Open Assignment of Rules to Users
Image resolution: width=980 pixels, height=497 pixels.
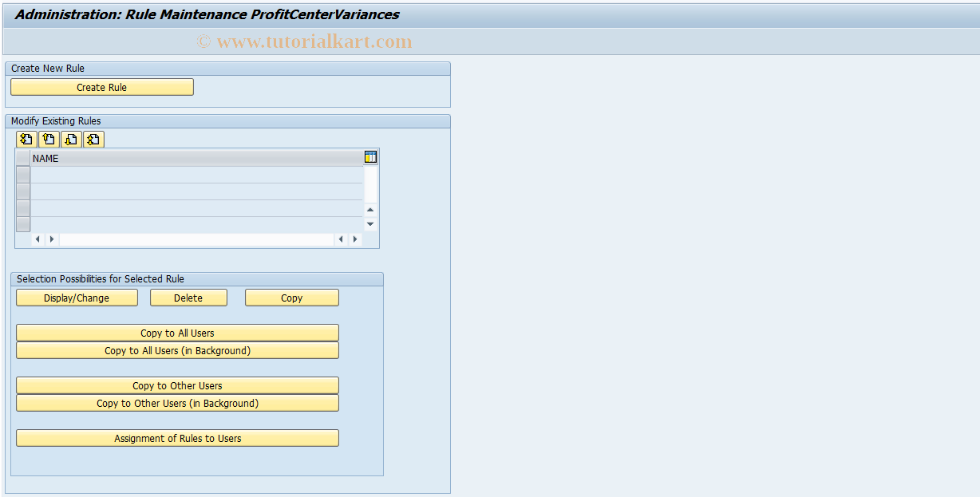point(177,438)
